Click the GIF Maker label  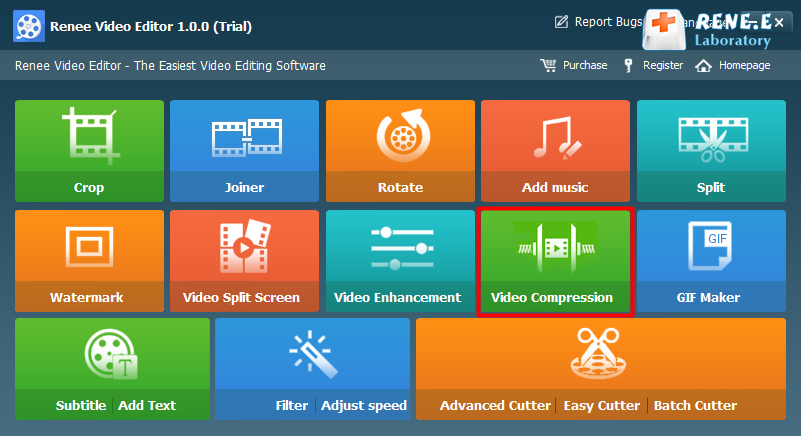point(709,297)
